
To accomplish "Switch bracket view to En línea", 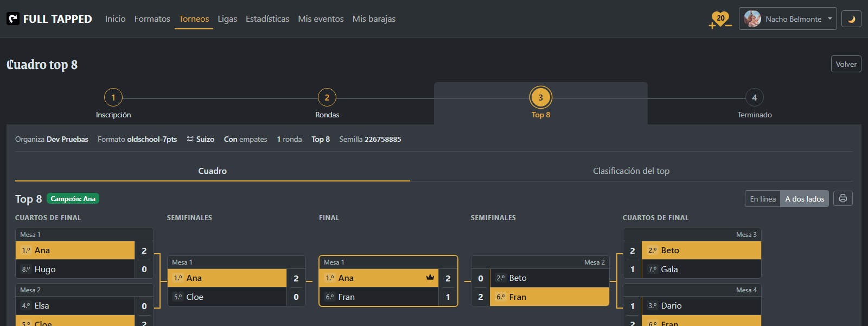I will [763, 199].
